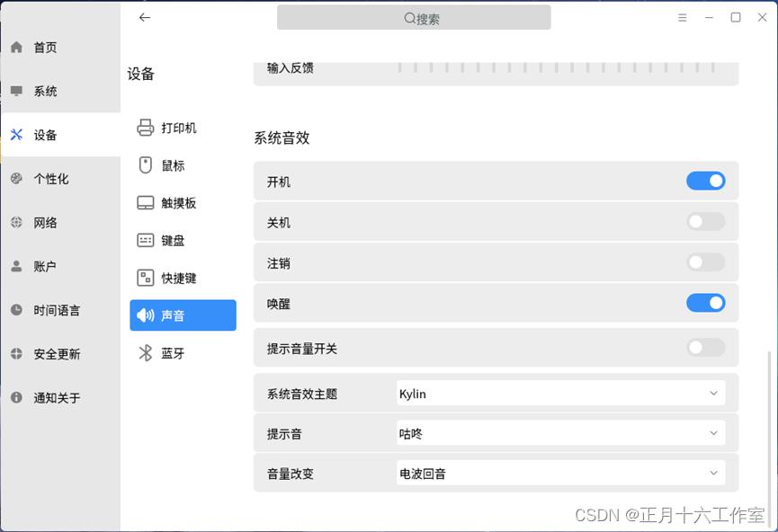Click the shield icon beside 安全更新
The width and height of the screenshot is (778, 532).
pyautogui.click(x=16, y=353)
